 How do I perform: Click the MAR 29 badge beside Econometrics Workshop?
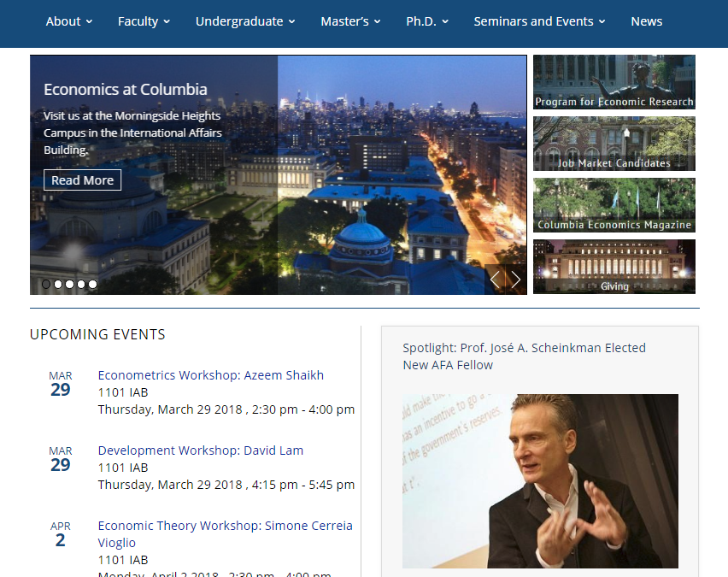pos(61,383)
